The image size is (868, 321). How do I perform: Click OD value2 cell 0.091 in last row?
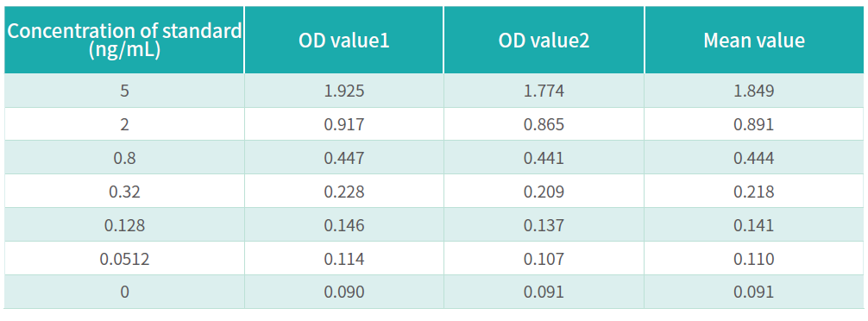(x=544, y=292)
